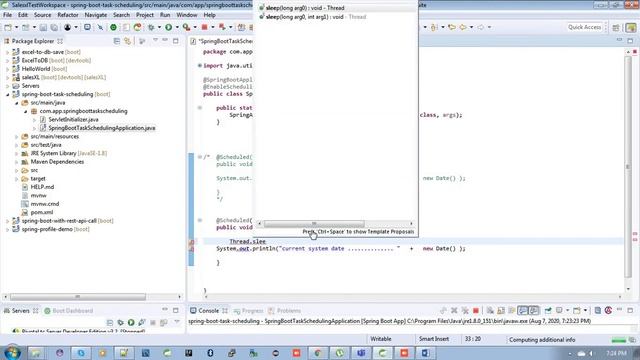Open the Navigate menu
The width and height of the screenshot is (640, 360).
tap(96, 15)
